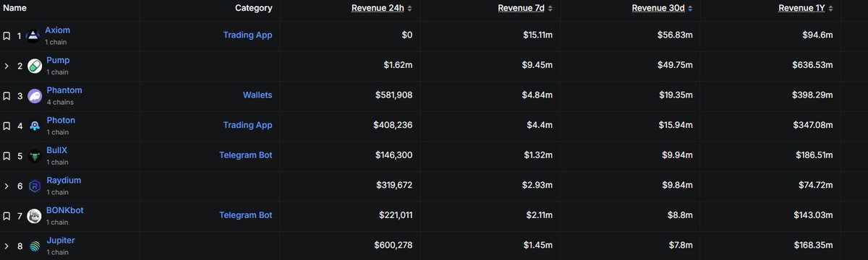Viewport: 868px width, 260px height.
Task: Click the Phantom ghost logo icon
Action: pyautogui.click(x=34, y=96)
